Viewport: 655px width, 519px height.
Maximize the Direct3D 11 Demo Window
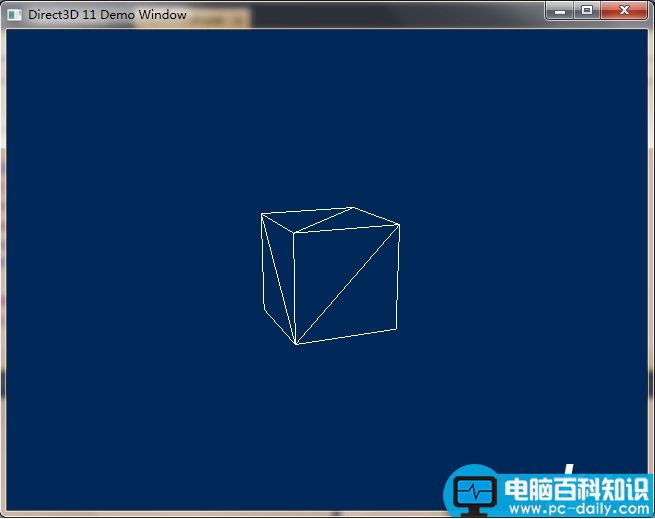[587, 11]
